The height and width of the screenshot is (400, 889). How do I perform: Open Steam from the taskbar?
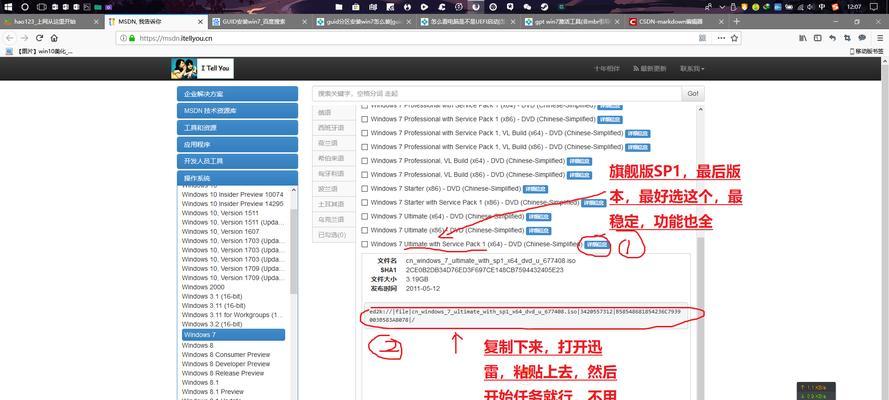pos(544,7)
